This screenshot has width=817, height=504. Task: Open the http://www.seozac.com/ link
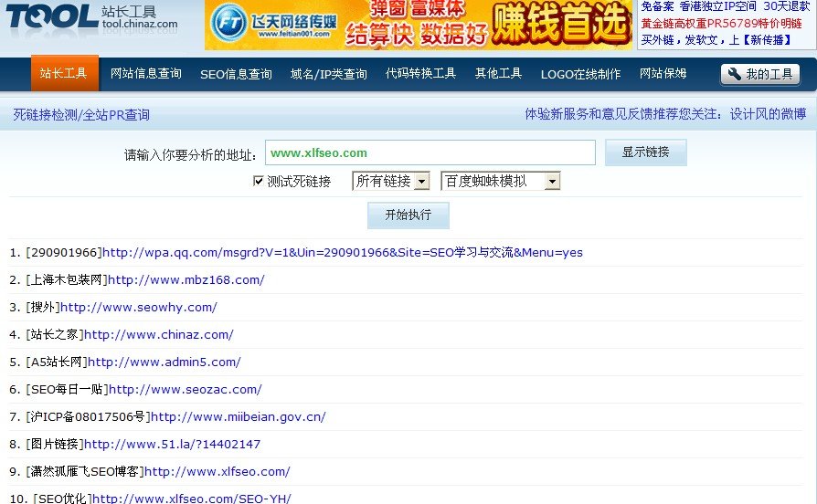[185, 390]
